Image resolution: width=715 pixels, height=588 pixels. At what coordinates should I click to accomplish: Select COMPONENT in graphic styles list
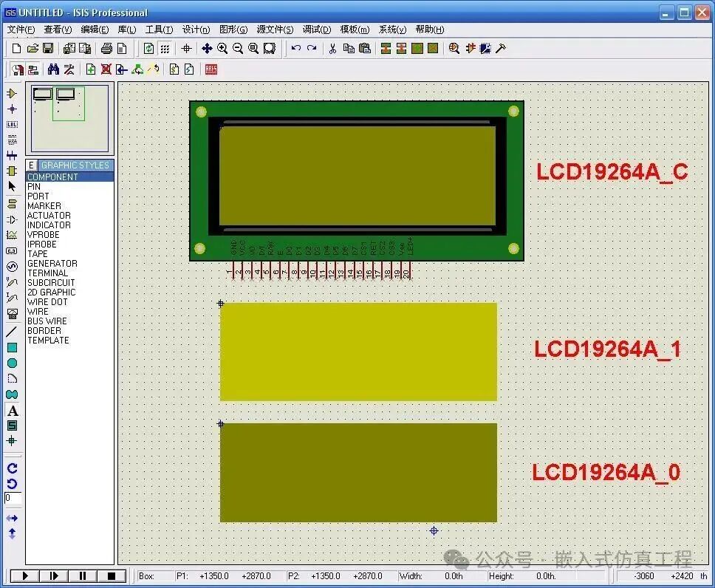69,177
